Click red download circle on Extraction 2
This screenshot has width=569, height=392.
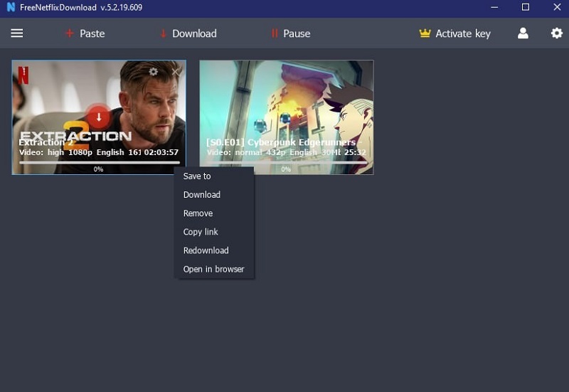coord(99,117)
